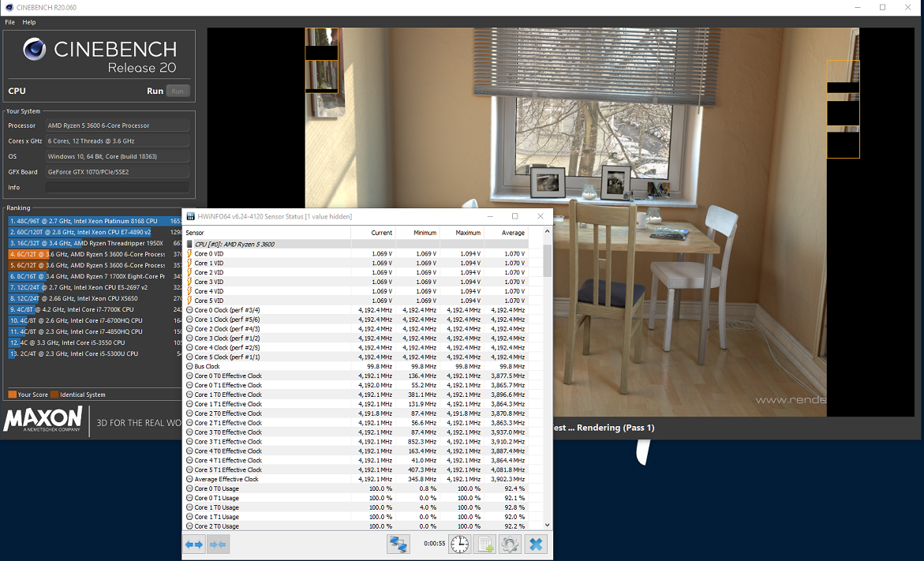Select ranking entry Intel Xeon CPU E7-4890 v2
This screenshot has width=924, height=561.
tap(95, 232)
